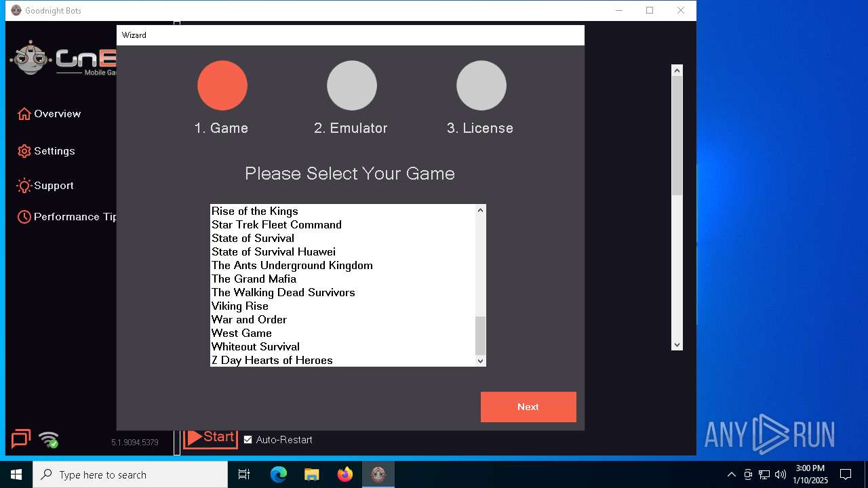Select Z Day Hearts of Heroes

pyautogui.click(x=343, y=360)
